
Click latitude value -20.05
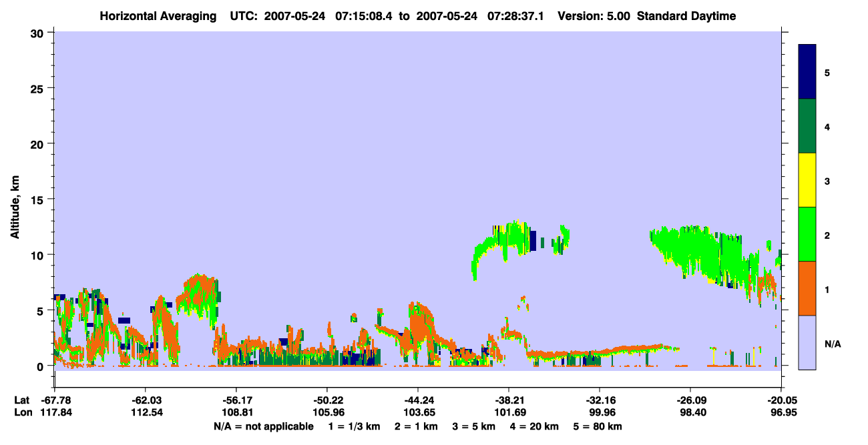[781, 400]
